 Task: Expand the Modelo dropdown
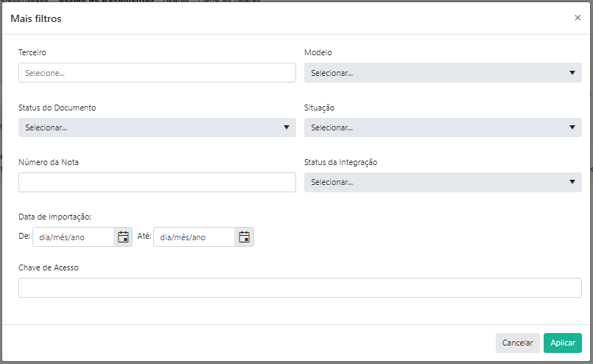(x=443, y=73)
